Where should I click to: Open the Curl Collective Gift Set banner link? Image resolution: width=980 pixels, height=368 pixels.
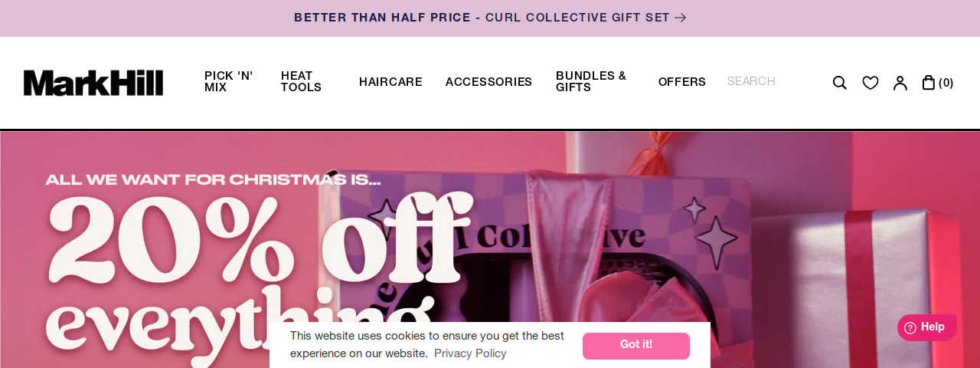490,18
